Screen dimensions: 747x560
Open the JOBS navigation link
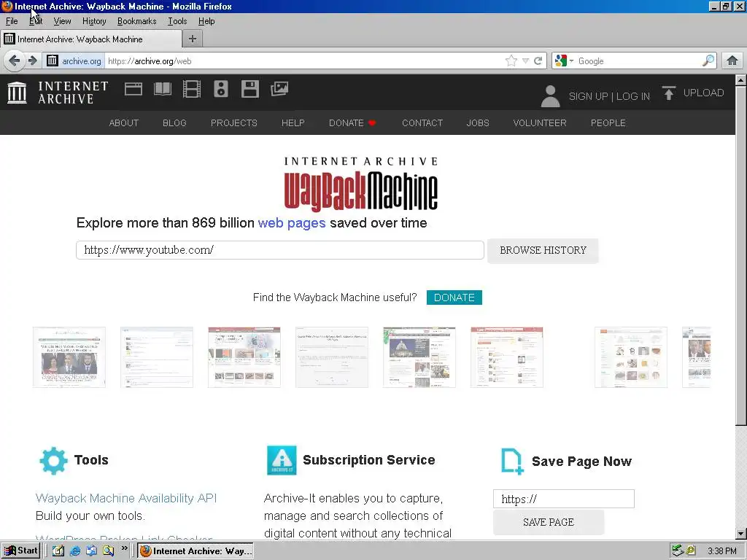tap(478, 122)
